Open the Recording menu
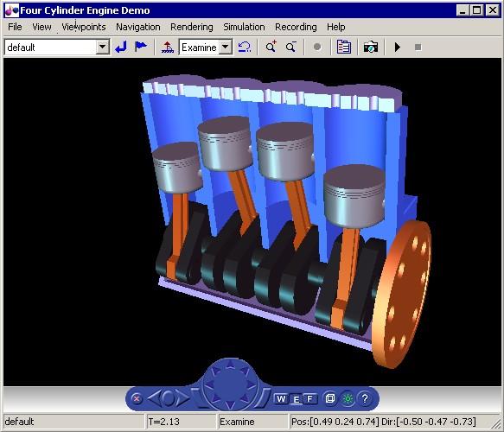Viewport: 504px width, 432px height. click(x=296, y=27)
